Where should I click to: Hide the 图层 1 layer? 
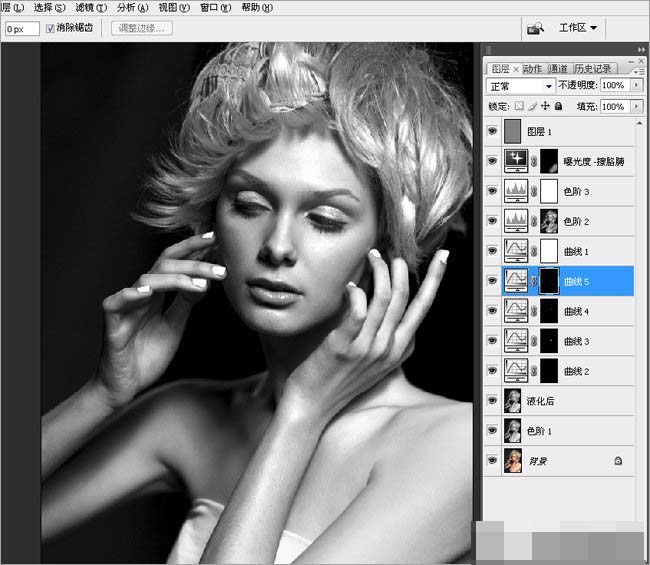pos(492,130)
